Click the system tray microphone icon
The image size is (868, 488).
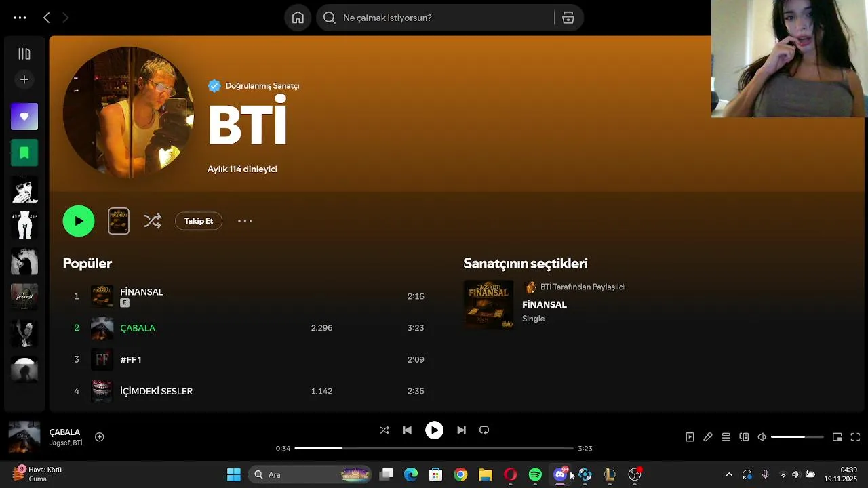point(766,474)
